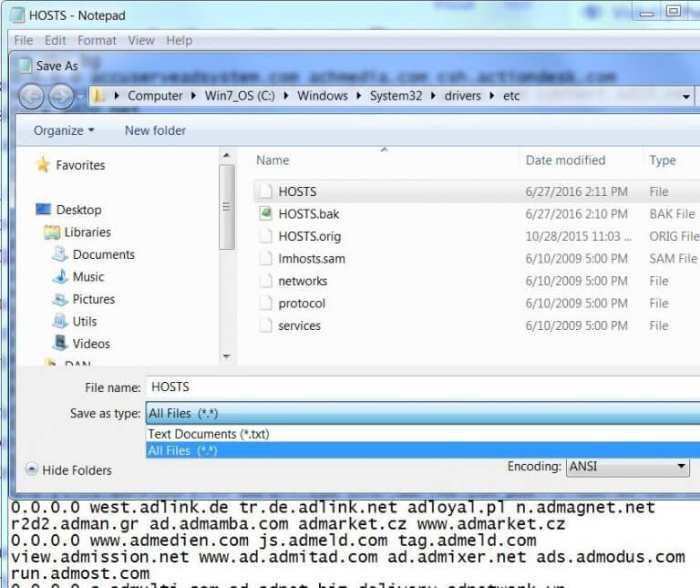Viewport: 700px width, 588px height.
Task: Click the protocol file icon
Action: tap(265, 303)
